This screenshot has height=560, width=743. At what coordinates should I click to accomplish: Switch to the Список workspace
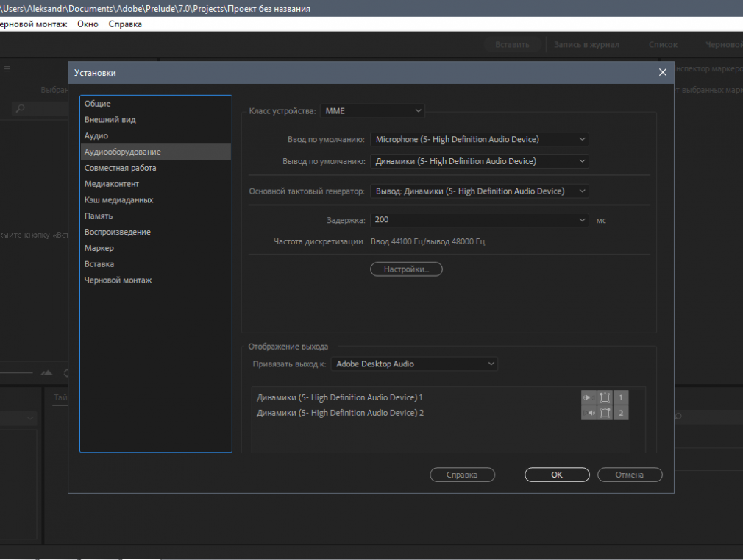pyautogui.click(x=663, y=45)
